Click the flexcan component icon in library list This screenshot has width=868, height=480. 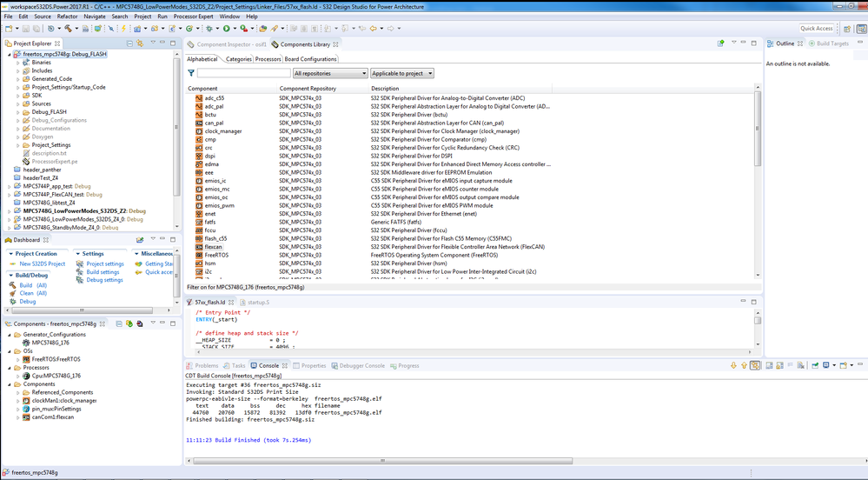(199, 247)
